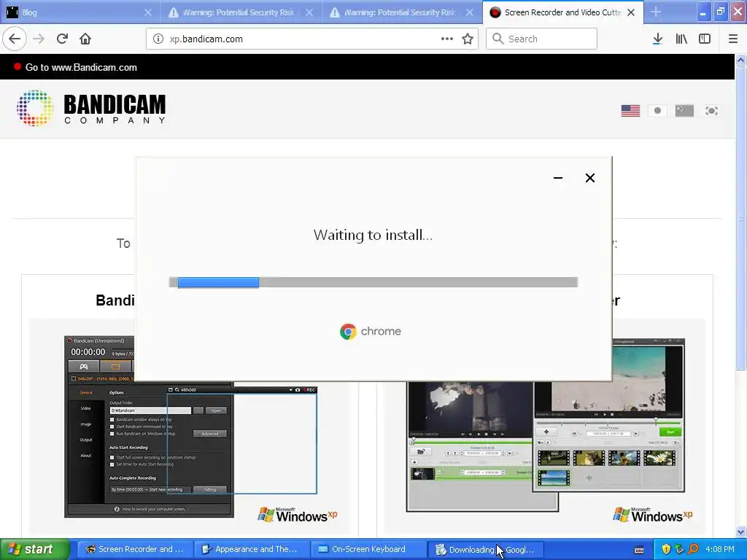This screenshot has width=747, height=560.
Task: Select the Japanese flag language icon
Action: tap(657, 111)
